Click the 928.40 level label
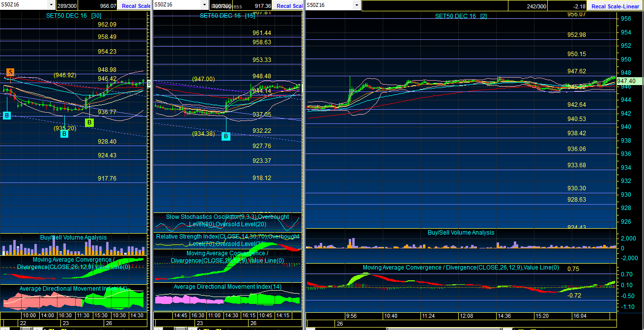644x330 pixels. (x=107, y=142)
